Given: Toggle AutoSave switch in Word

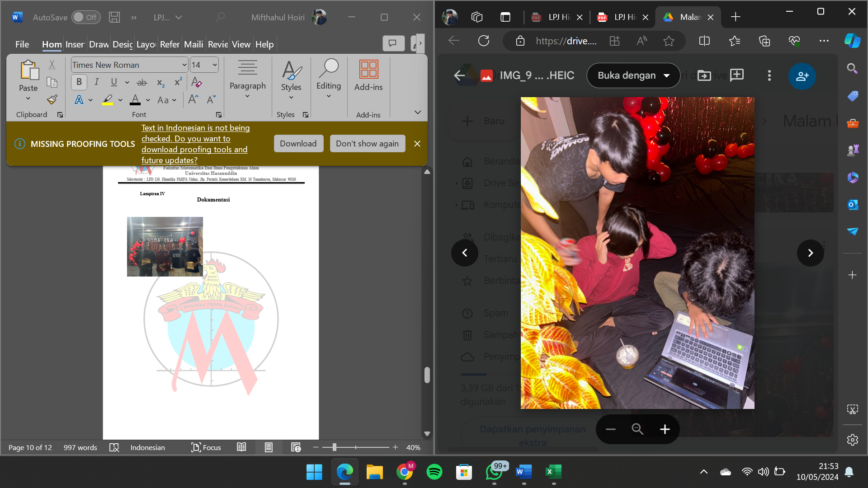Looking at the screenshot, I should coord(86,17).
